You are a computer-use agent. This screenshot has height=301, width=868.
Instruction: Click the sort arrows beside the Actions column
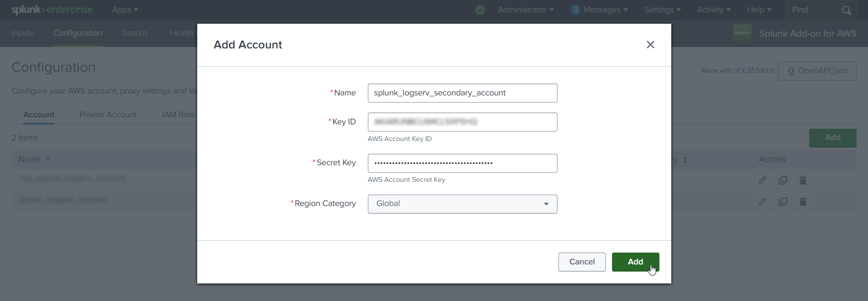pyautogui.click(x=685, y=160)
